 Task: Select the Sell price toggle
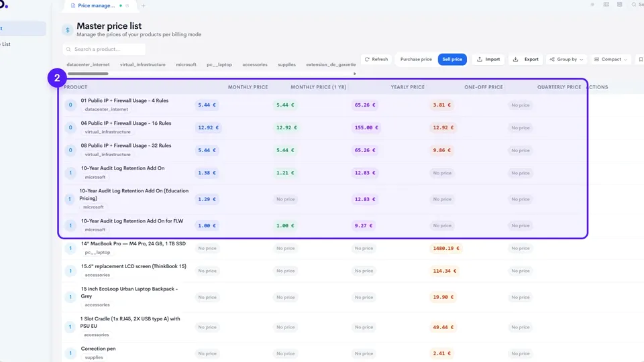coord(452,59)
